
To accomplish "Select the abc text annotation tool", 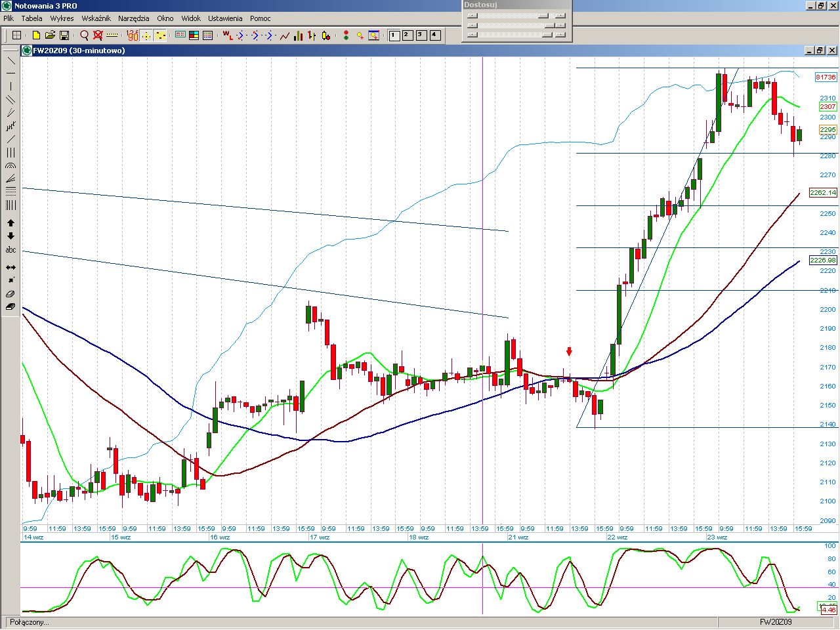I will (x=10, y=249).
